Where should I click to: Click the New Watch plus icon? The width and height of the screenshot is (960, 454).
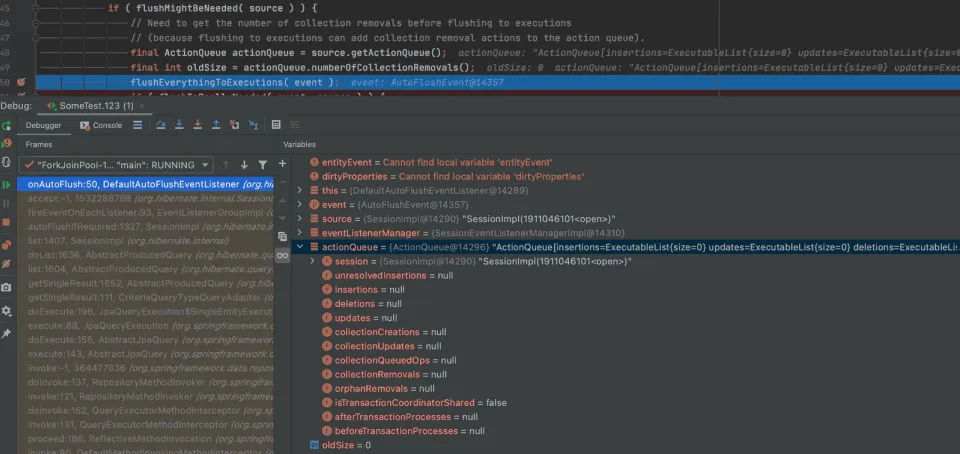(x=282, y=164)
